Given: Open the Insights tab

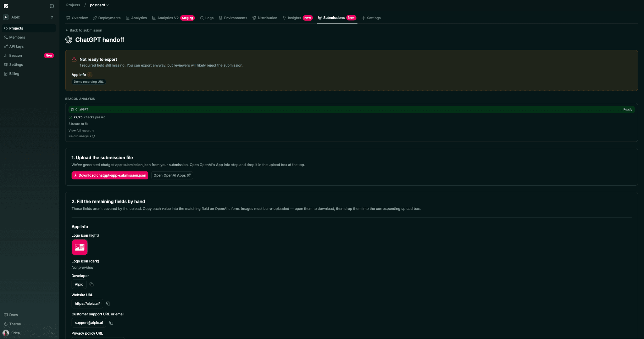Looking at the screenshot, I should point(297,18).
